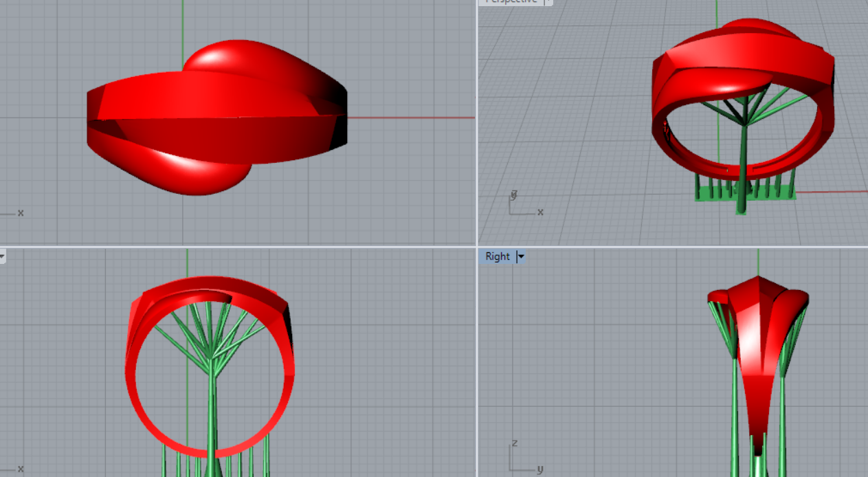Click the world axis icon in the top-left viewport
The image size is (868, 477).
point(12,213)
